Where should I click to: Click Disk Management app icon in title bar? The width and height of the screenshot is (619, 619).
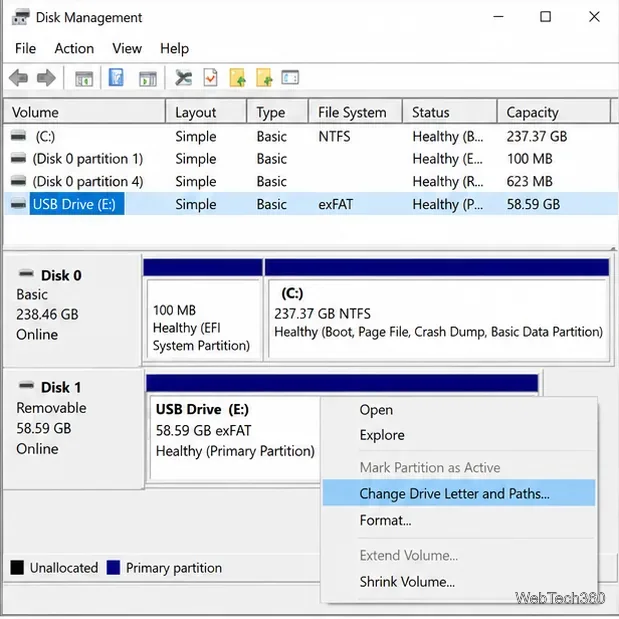[x=21, y=17]
